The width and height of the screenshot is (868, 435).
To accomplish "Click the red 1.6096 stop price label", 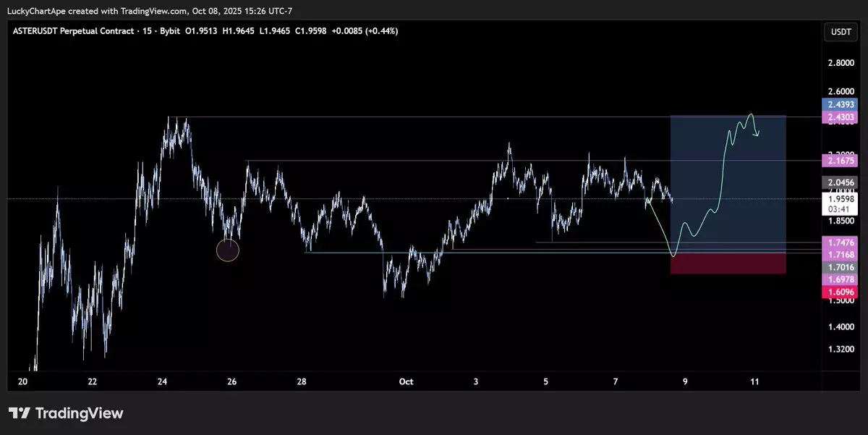I will click(x=840, y=292).
